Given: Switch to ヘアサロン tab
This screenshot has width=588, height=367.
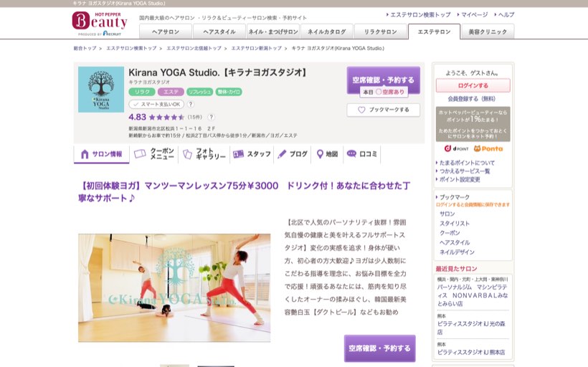Looking at the screenshot, I should tap(166, 32).
